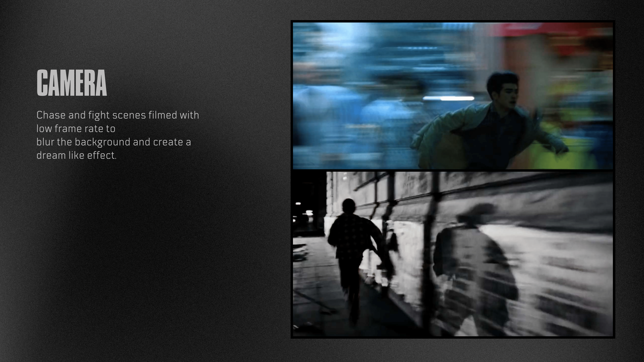Click the text line 'low frame rate to'
The height and width of the screenshot is (362, 644).
click(x=76, y=129)
